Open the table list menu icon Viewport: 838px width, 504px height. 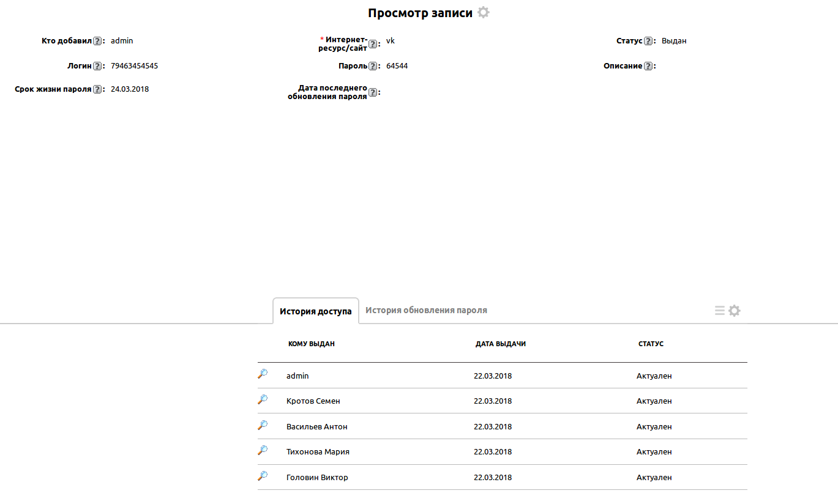click(x=720, y=311)
